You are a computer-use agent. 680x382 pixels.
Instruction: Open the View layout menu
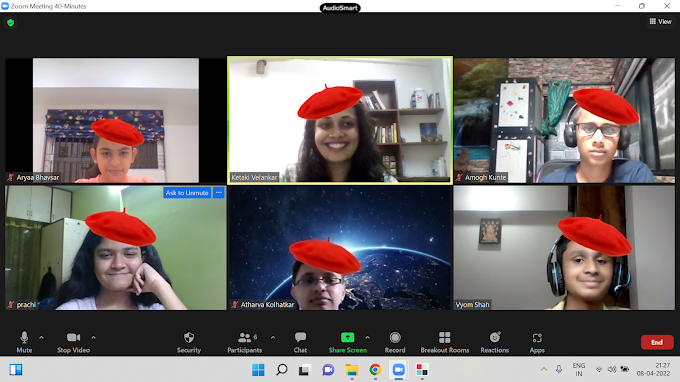coord(660,21)
